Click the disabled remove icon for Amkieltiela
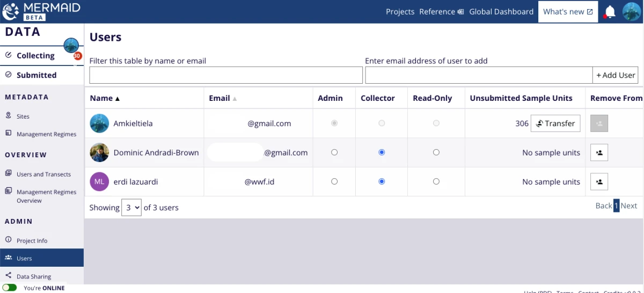This screenshot has height=293, width=644. point(599,123)
